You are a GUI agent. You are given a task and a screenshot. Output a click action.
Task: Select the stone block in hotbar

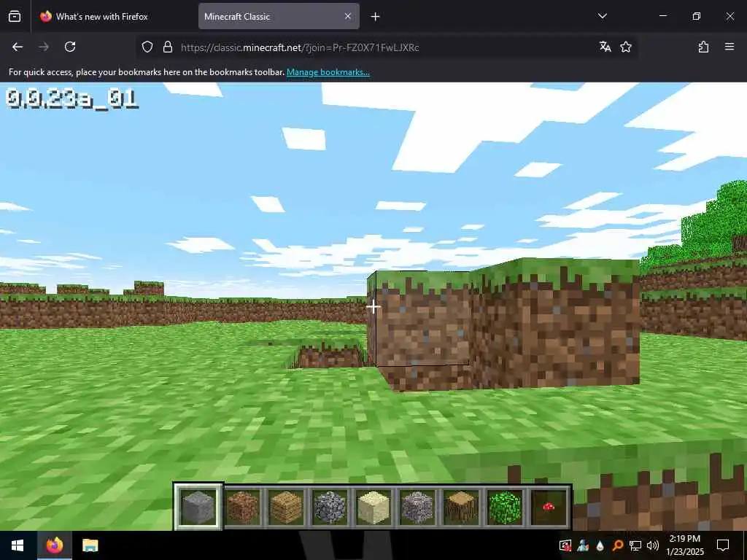198,507
